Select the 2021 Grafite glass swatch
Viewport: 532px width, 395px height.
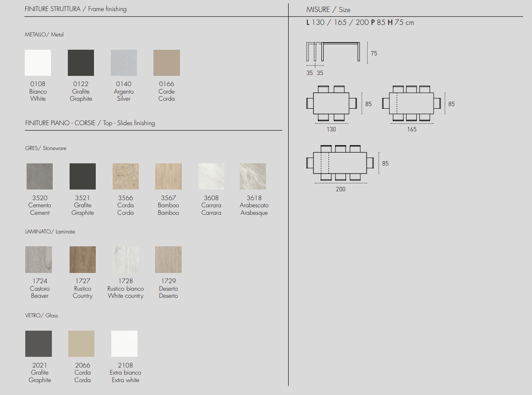(39, 344)
